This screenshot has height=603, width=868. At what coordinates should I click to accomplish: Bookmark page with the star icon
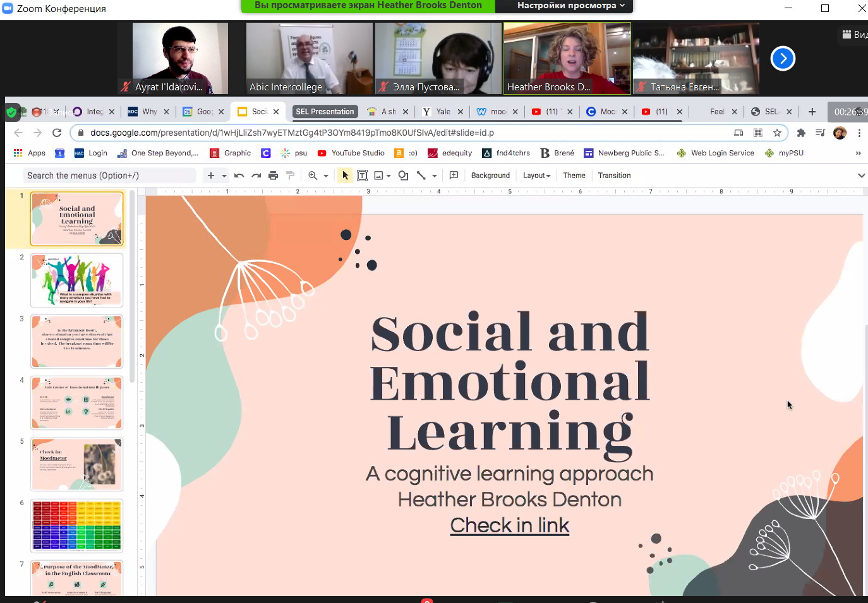pos(777,133)
